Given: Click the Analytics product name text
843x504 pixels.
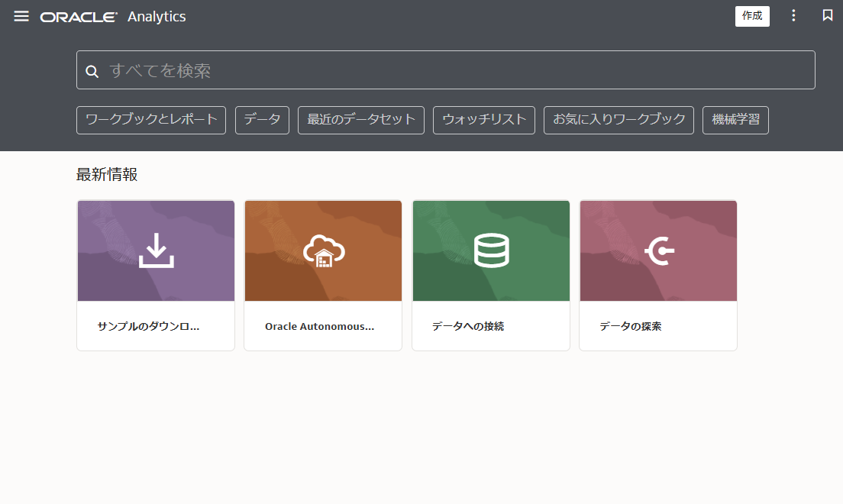Looking at the screenshot, I should coord(157,17).
